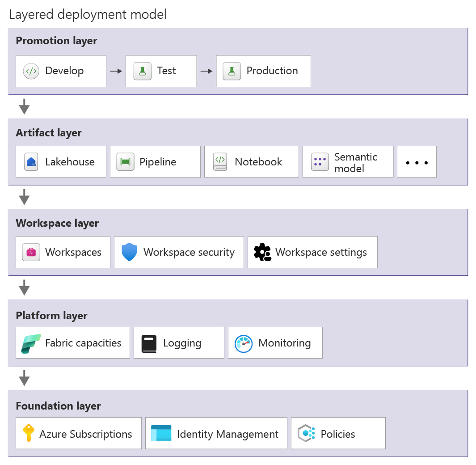
Task: Click the Develop label
Action: [64, 71]
